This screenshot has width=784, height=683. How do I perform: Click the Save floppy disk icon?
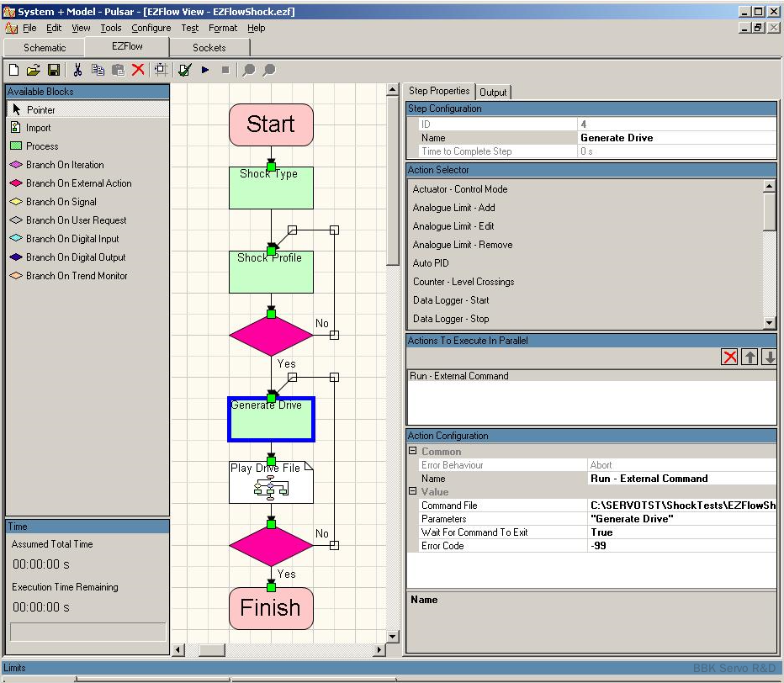tap(53, 70)
